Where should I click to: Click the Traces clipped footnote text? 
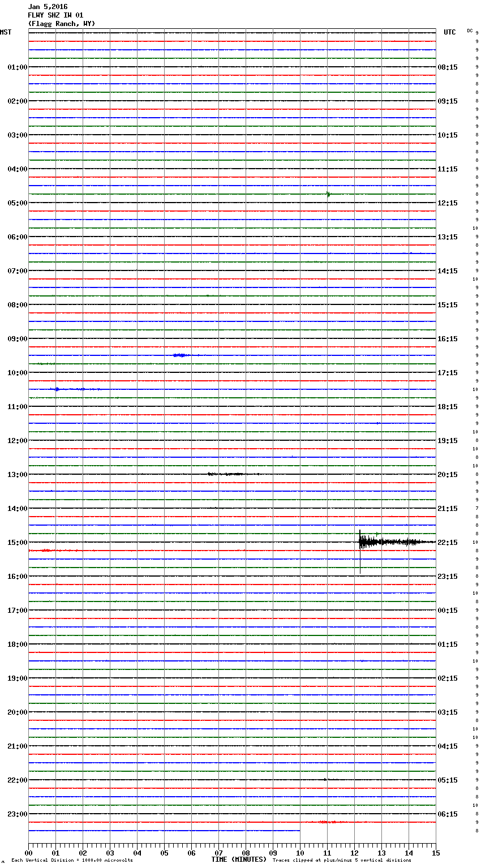[x=342, y=861]
